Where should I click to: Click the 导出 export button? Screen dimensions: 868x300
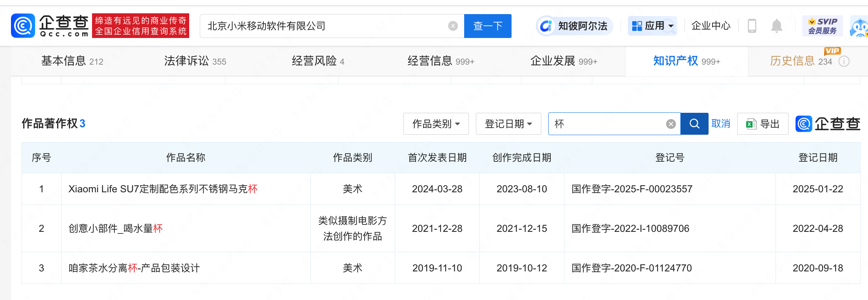(x=762, y=124)
